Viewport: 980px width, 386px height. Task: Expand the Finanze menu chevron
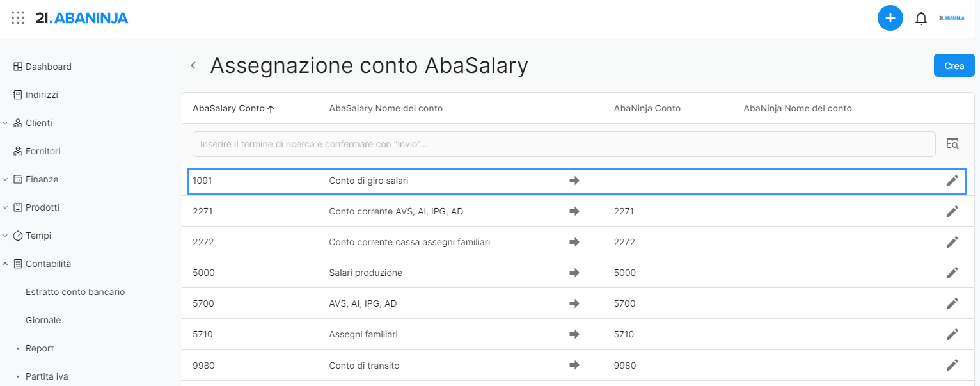point(5,179)
